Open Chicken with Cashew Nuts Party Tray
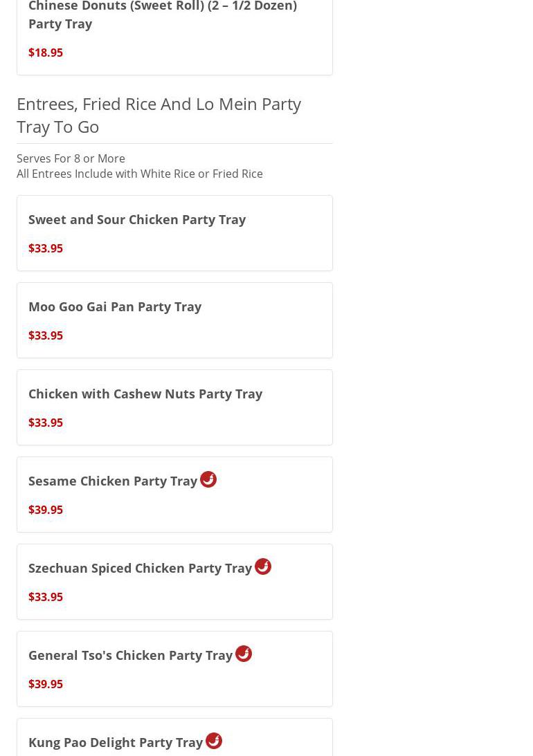The image size is (533, 756). pyautogui.click(x=145, y=394)
